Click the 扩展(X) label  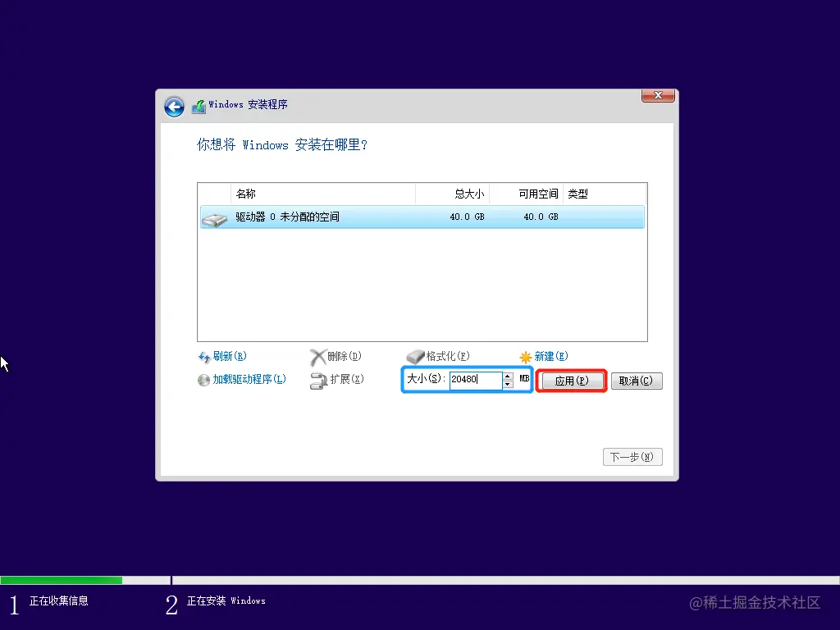[347, 379]
